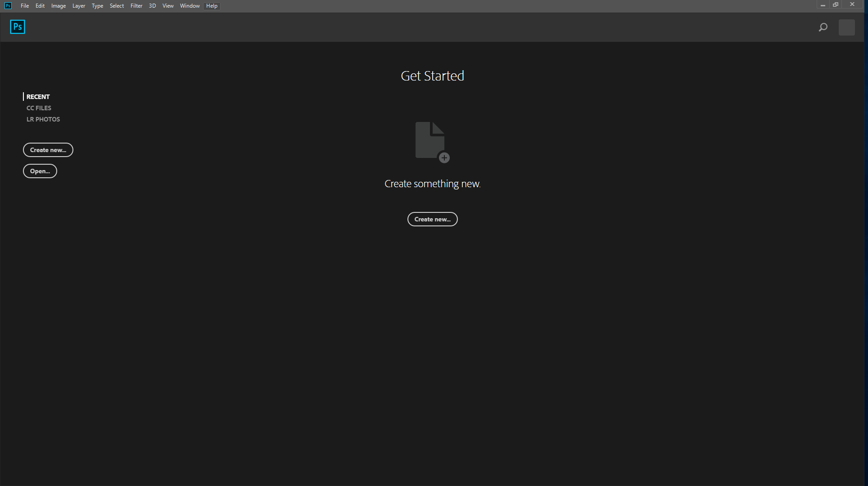
Task: Minimize the Photoshop window
Action: click(823, 5)
